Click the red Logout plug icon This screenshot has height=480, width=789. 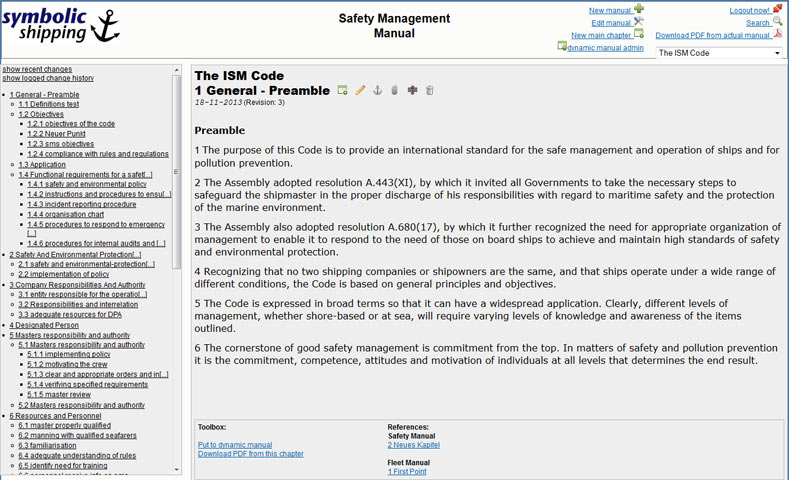tap(777, 9)
